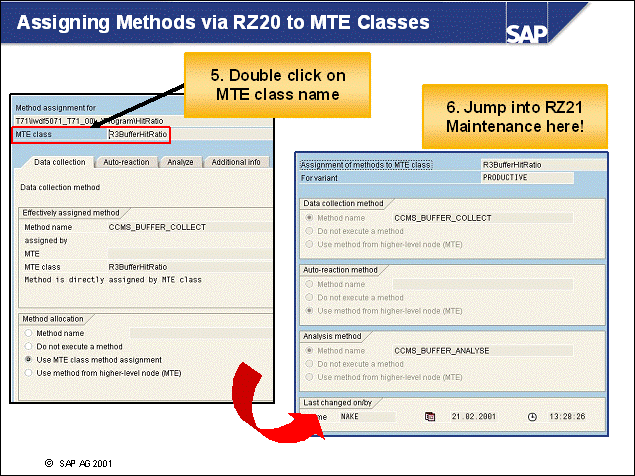Open the Auto-reaction tab
635x476 pixels.
(x=126, y=162)
